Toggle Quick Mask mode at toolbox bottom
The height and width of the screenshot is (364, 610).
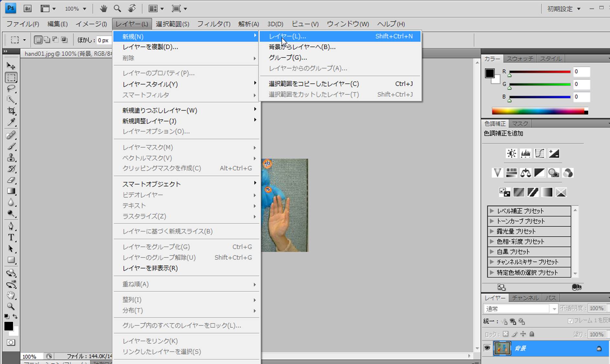[11, 343]
